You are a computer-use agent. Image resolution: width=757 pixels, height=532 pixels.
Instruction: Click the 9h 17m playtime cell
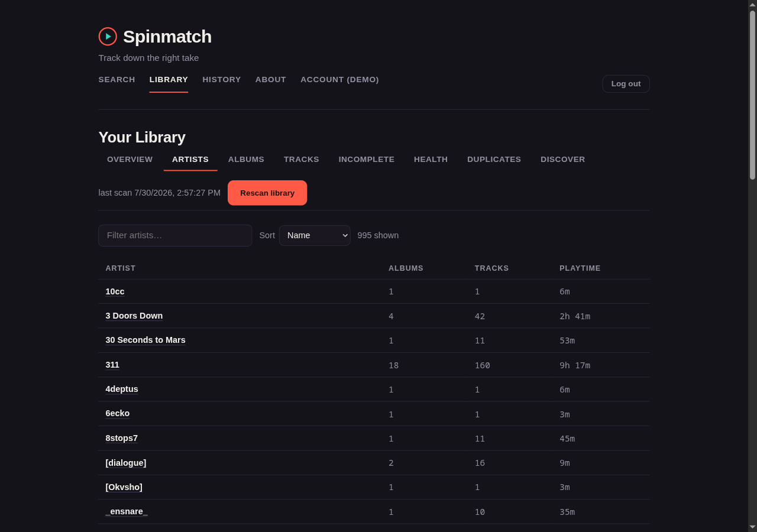[575, 365]
